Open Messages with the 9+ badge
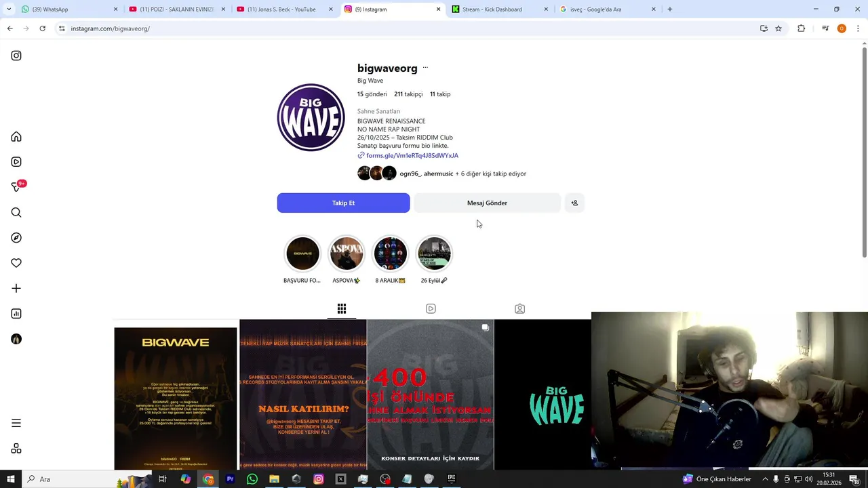This screenshot has height=488, width=868. tap(17, 186)
